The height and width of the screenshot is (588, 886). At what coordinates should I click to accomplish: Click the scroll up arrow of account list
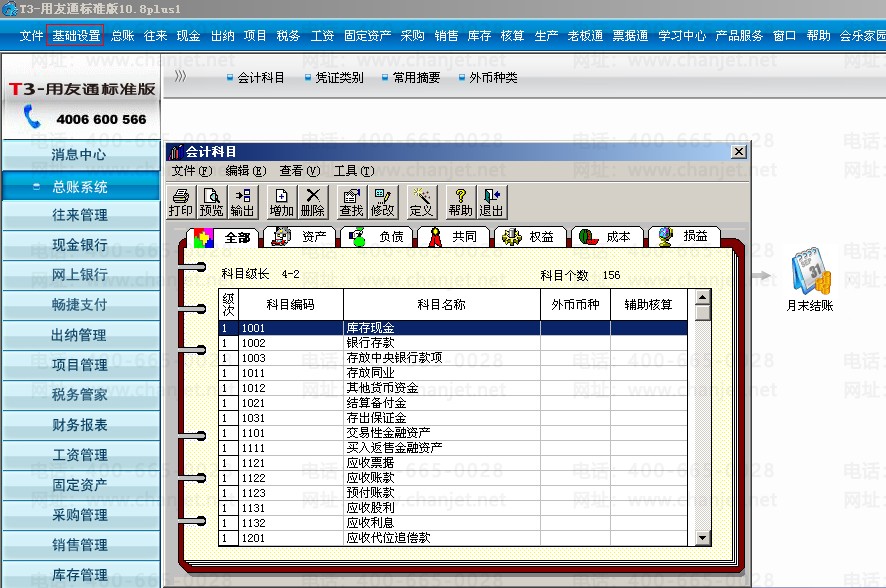[702, 297]
